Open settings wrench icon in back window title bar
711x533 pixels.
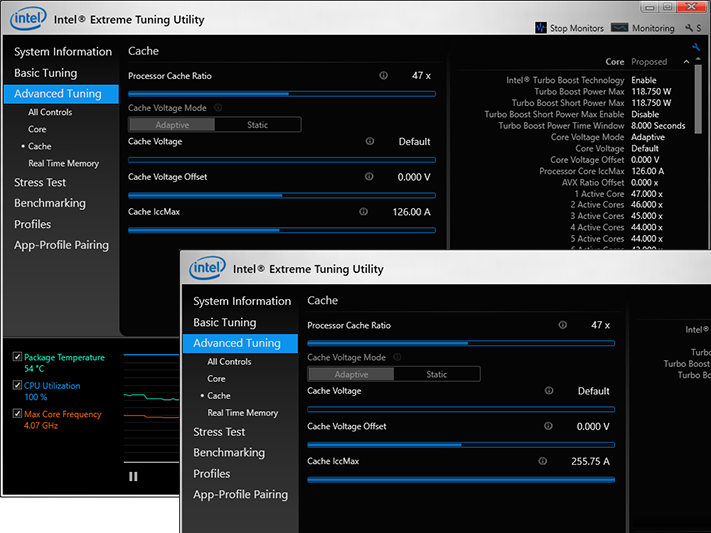coord(689,28)
